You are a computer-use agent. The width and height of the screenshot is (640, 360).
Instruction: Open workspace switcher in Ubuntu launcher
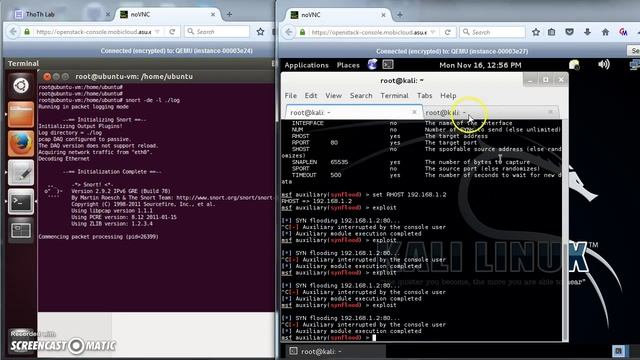(21, 230)
